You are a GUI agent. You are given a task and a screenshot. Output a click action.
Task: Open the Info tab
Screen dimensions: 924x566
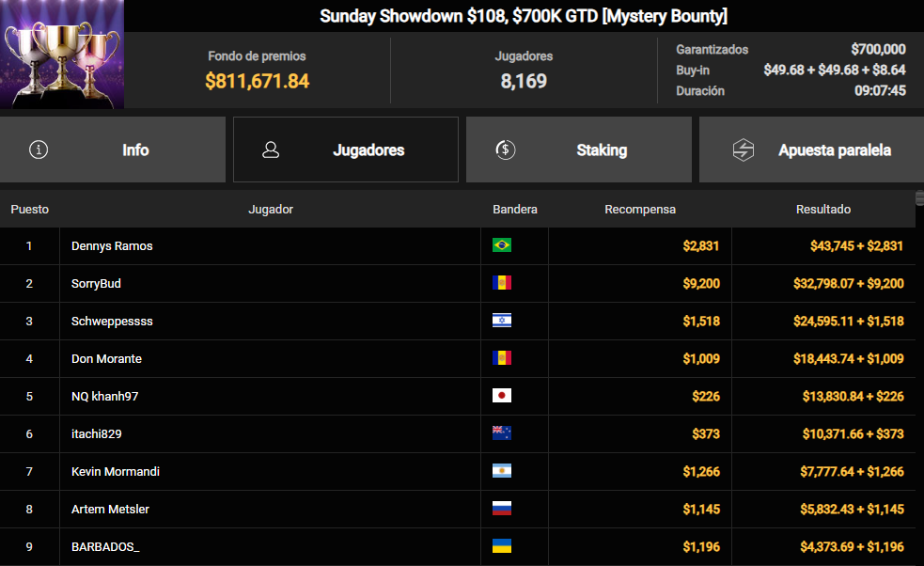(113, 149)
